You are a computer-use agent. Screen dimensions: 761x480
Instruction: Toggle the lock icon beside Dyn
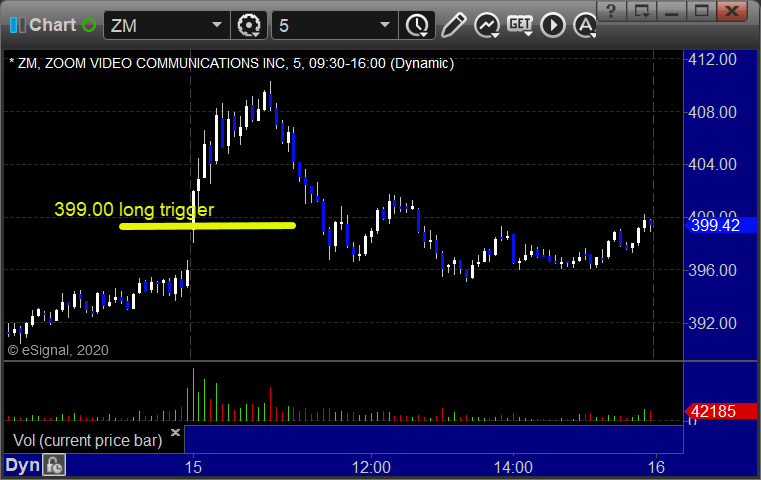pyautogui.click(x=54, y=465)
